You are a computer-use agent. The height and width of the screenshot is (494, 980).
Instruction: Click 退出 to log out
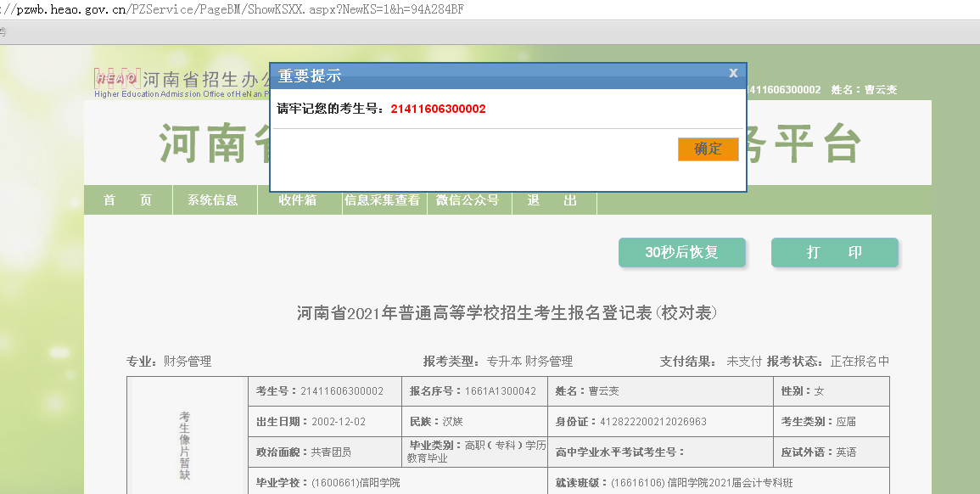[552, 200]
